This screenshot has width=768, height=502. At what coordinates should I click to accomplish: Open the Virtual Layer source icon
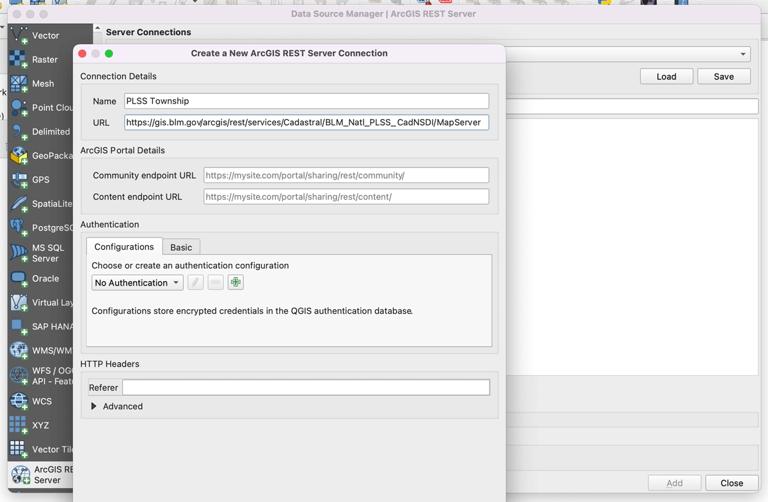[x=19, y=303]
